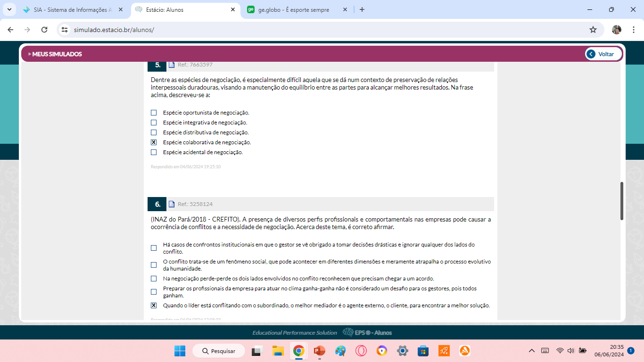644x362 pixels.
Task: Open Microsoft Store from the taskbar
Action: tap(423, 351)
